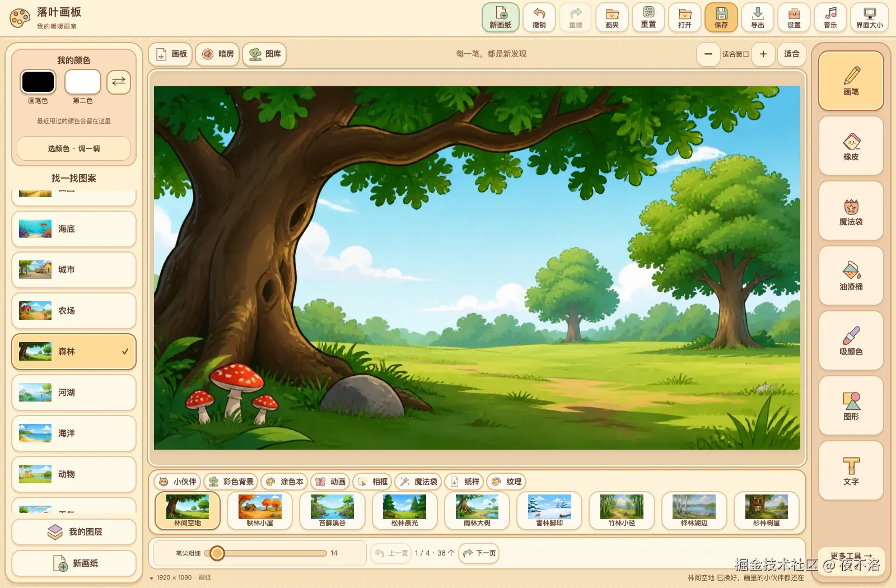Open 界面大小 interface size option
This screenshot has height=588, width=896.
[870, 17]
